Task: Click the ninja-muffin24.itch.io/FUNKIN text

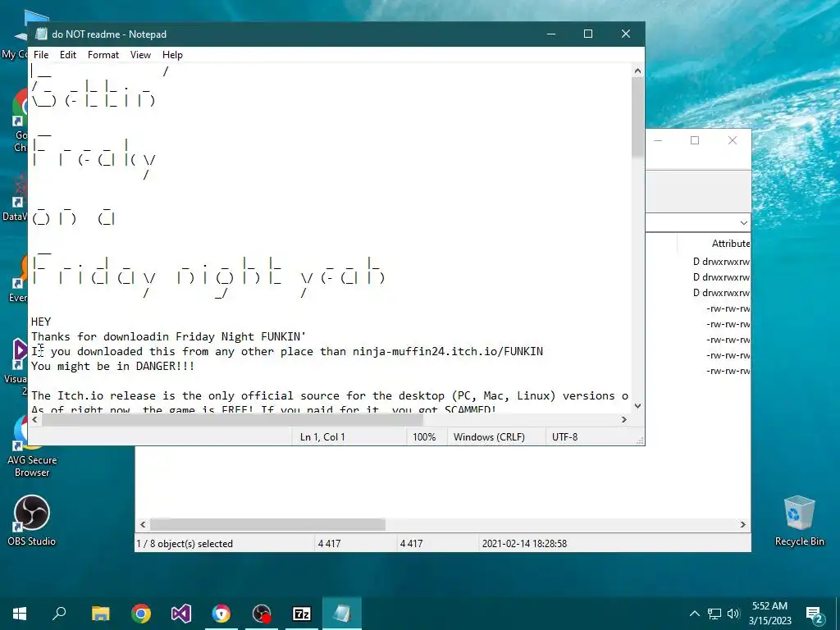Action: [x=448, y=351]
